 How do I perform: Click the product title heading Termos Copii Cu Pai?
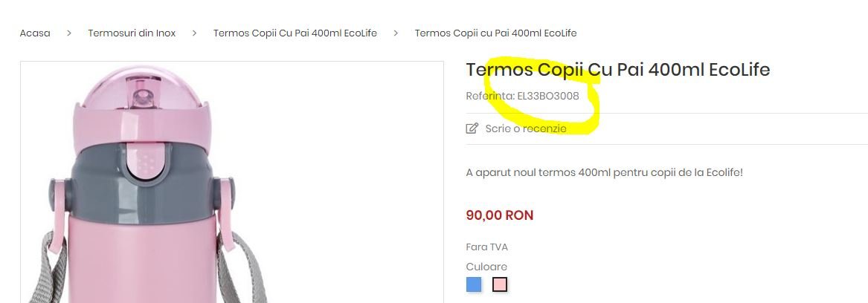[618, 70]
